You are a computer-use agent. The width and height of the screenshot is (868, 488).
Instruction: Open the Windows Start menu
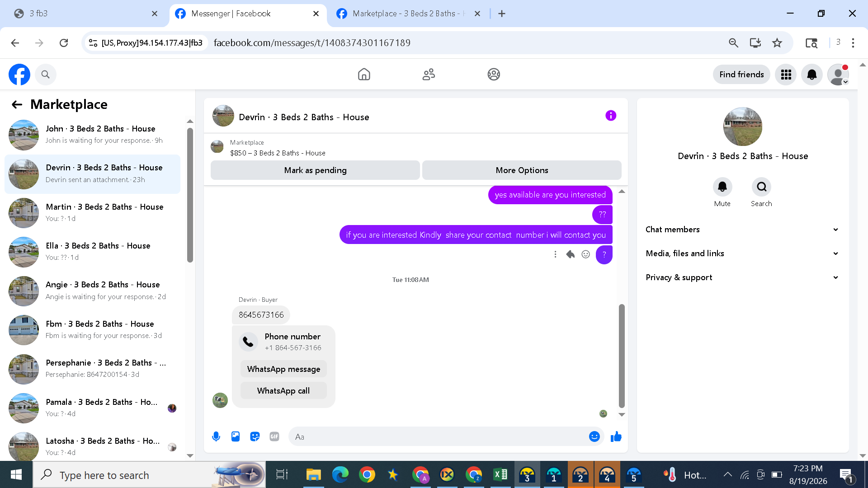click(16, 474)
